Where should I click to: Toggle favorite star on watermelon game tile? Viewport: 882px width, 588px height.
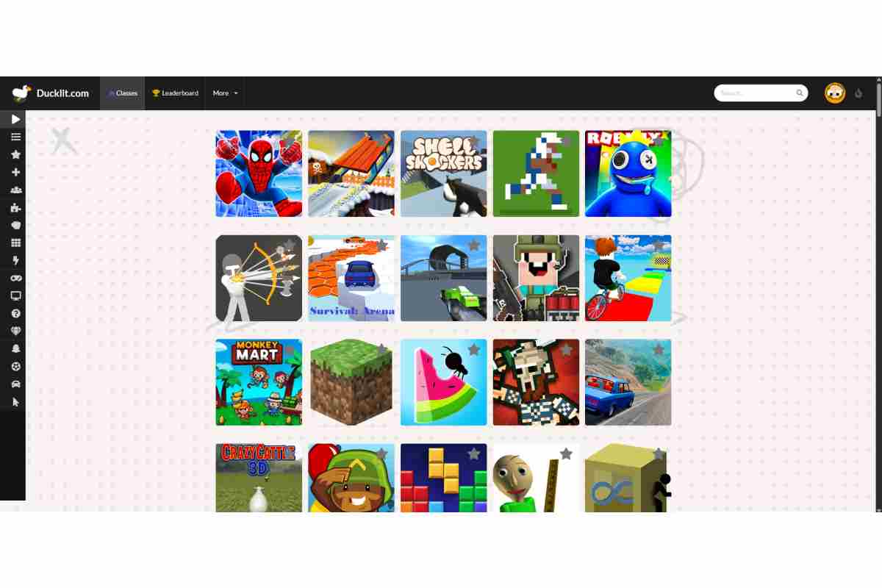click(x=474, y=349)
